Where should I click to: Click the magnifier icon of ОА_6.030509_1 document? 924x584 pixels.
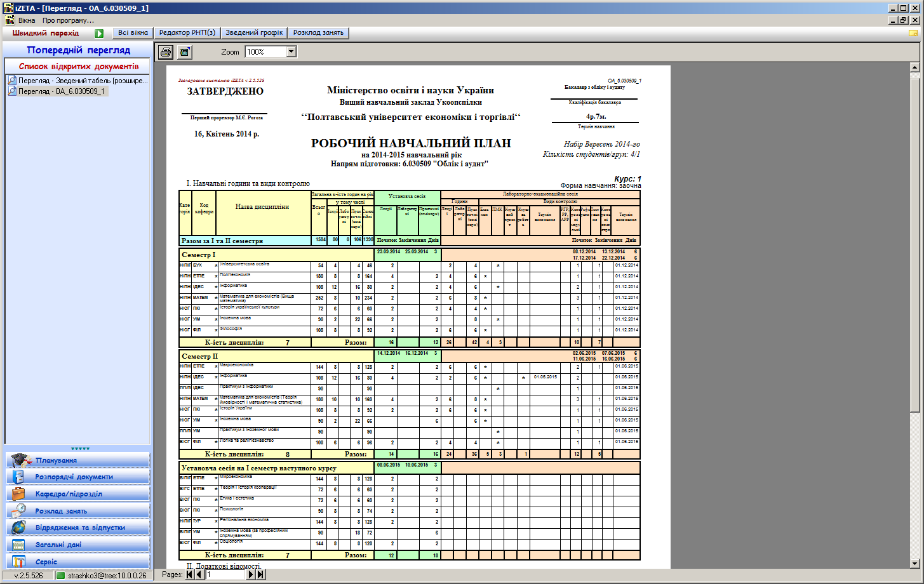[12, 91]
